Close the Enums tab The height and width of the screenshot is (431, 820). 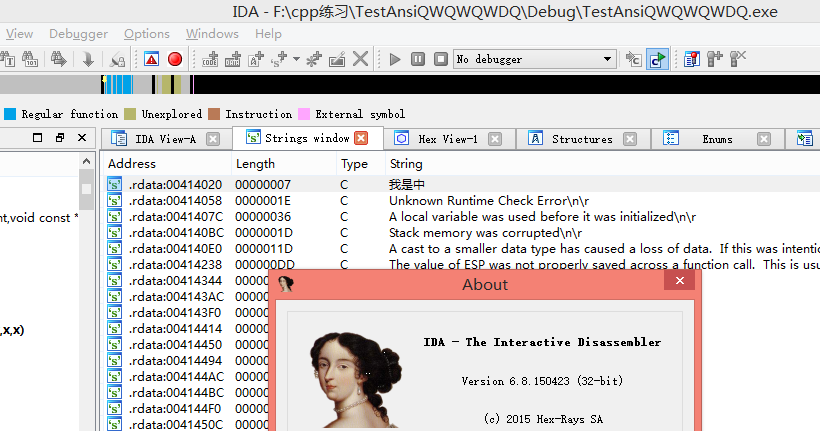pyautogui.click(x=764, y=139)
